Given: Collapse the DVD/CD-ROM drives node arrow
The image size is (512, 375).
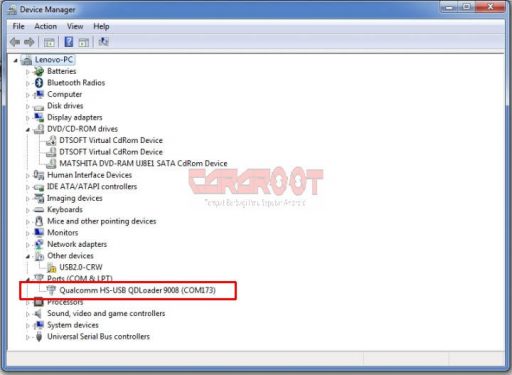Looking at the screenshot, I should [x=28, y=130].
